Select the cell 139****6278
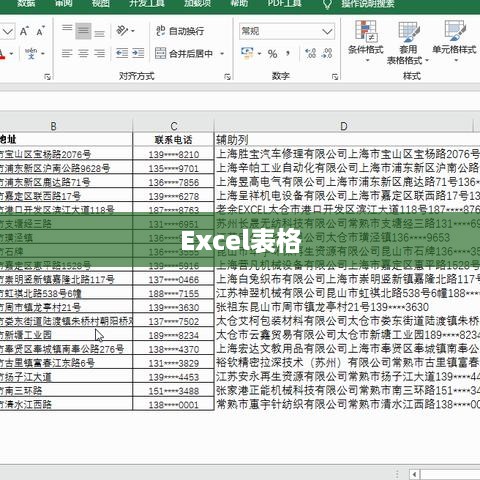 coord(173,196)
